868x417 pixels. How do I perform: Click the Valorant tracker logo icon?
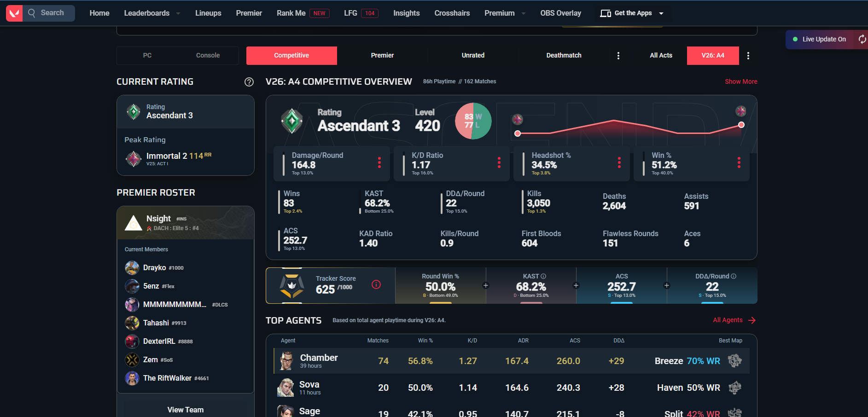pos(14,13)
